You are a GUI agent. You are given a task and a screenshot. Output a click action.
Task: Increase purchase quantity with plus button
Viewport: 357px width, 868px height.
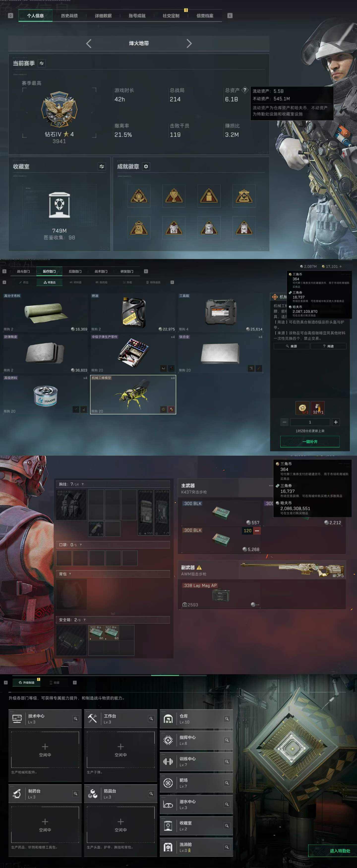336,422
